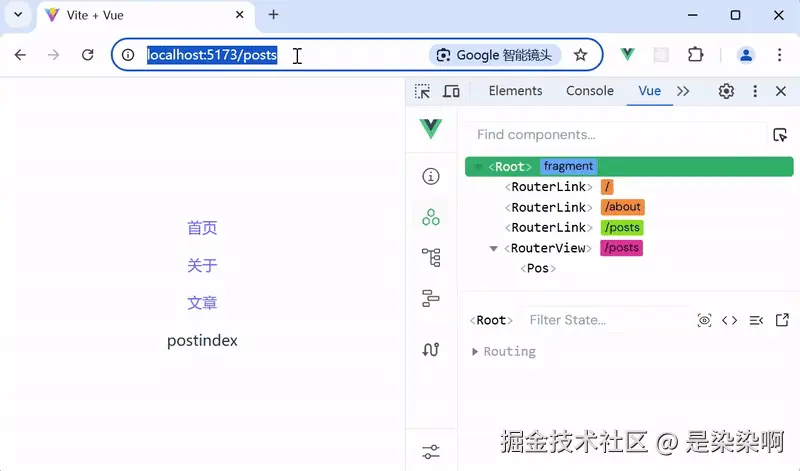Viewport: 800px width, 471px height.
Task: Open the Chrome profile avatar
Action: tap(746, 55)
